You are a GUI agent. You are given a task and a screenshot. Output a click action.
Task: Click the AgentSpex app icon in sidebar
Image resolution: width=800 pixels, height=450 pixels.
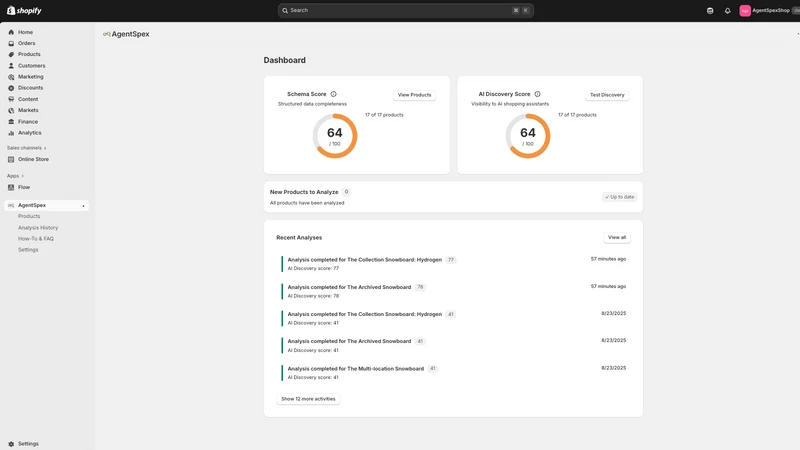point(11,205)
